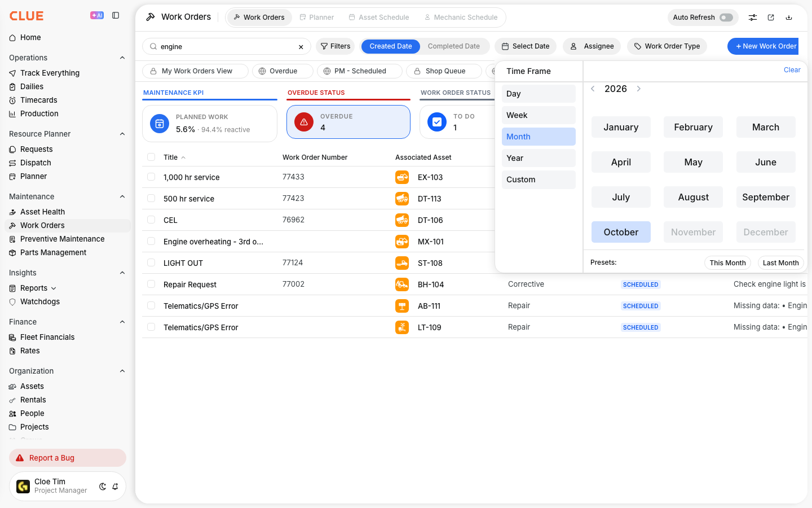This screenshot has height=508, width=812.
Task: Click the LT-109 asset icon
Action: click(402, 327)
